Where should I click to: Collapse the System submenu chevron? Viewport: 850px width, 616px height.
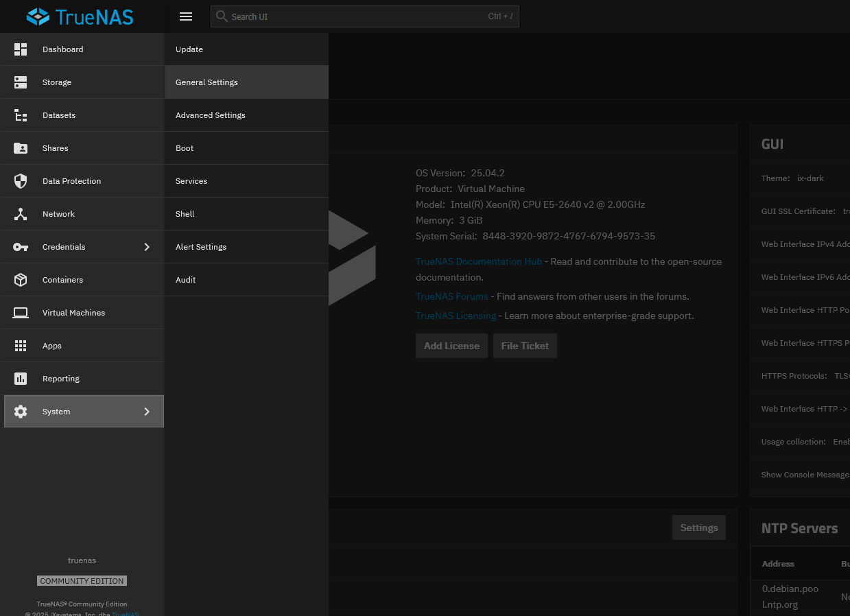pyautogui.click(x=146, y=412)
